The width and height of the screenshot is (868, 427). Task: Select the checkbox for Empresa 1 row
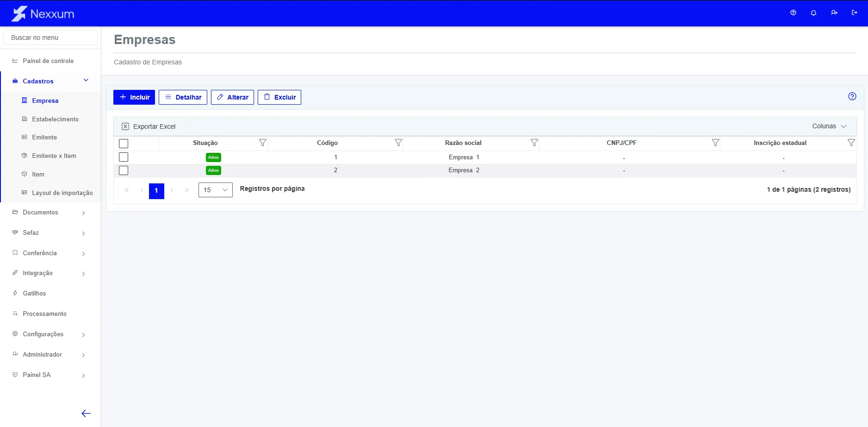124,157
